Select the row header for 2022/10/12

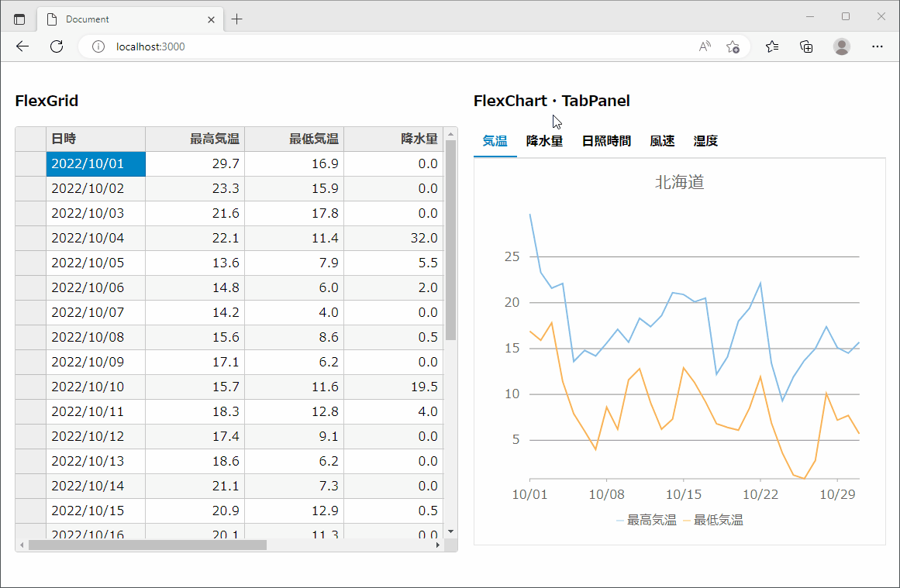(x=31, y=437)
